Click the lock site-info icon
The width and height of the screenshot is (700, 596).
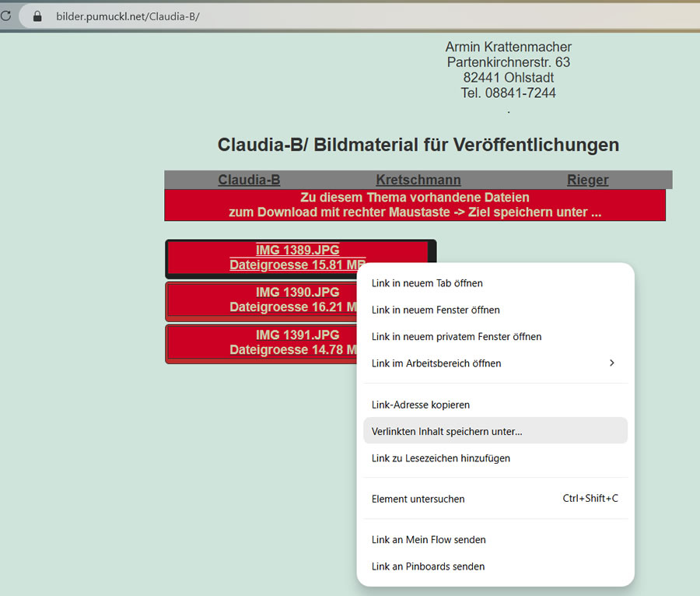click(x=36, y=16)
